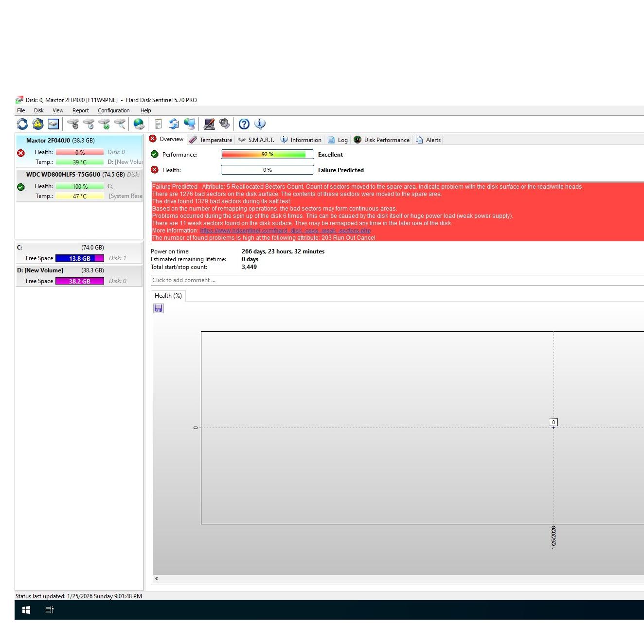The width and height of the screenshot is (644, 644).
Task: Open help via blue question mark icon
Action: (244, 124)
